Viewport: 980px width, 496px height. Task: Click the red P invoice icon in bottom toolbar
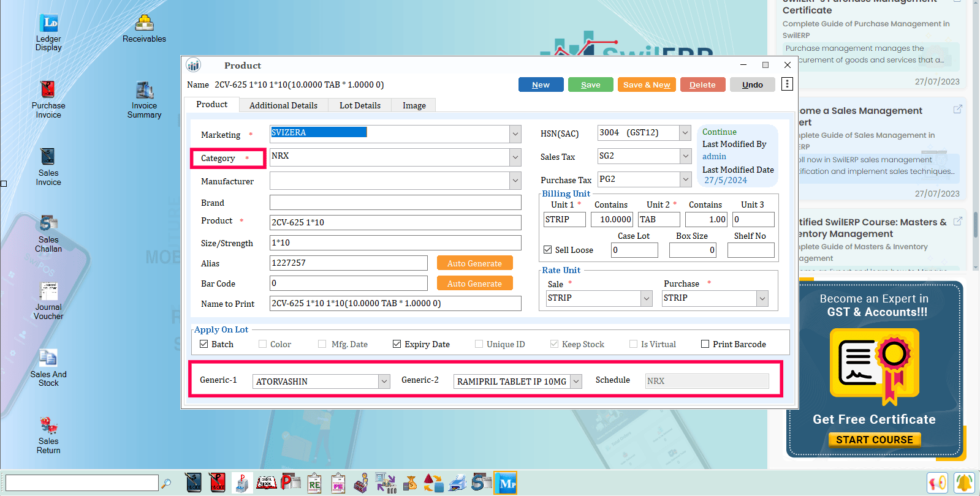(x=217, y=483)
